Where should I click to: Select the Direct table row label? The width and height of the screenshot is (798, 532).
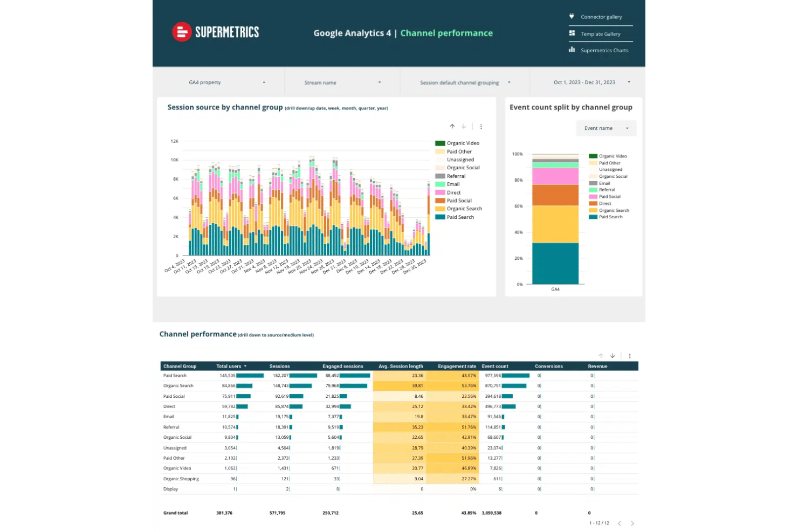(x=169, y=406)
